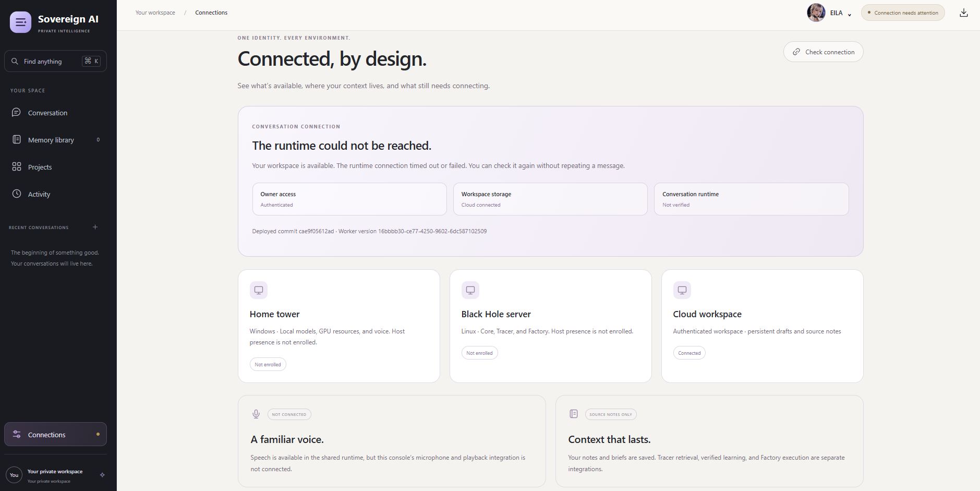980x491 pixels.
Task: Click the notes icon on Context card
Action: 574,414
